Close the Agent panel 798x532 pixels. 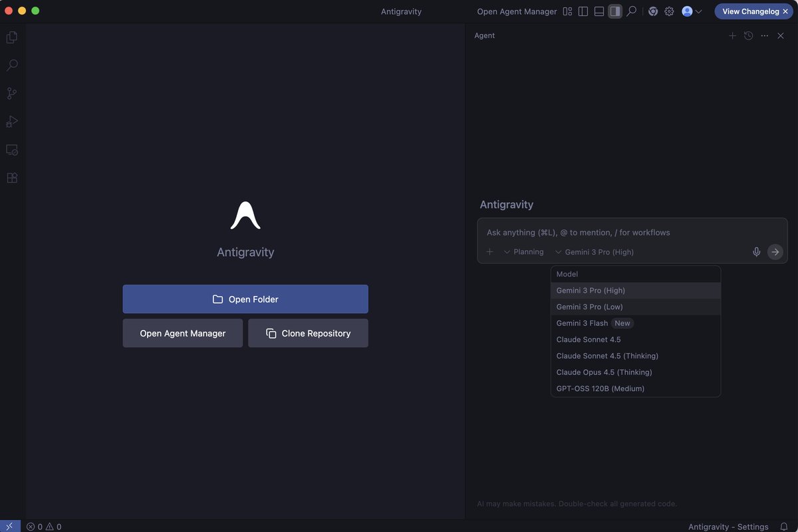coord(781,36)
